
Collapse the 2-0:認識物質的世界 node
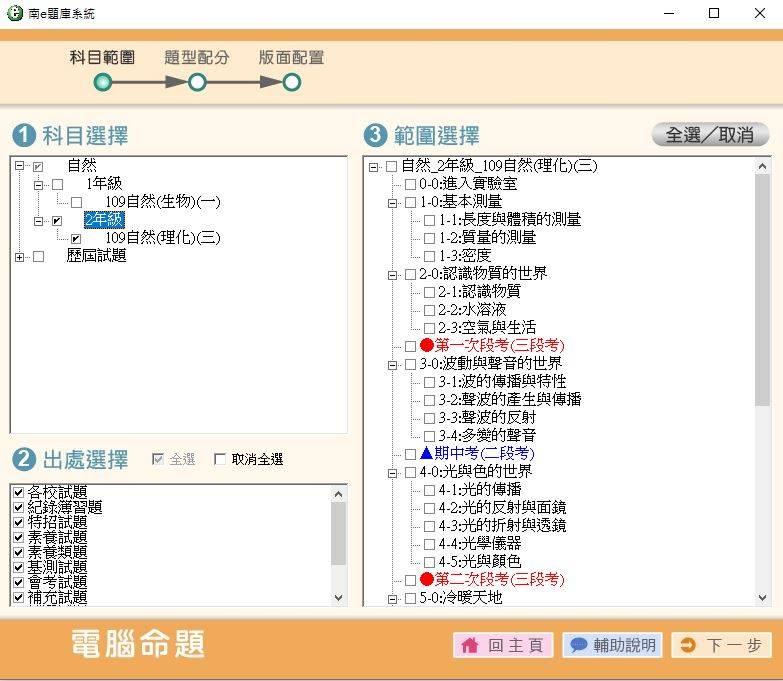click(392, 275)
